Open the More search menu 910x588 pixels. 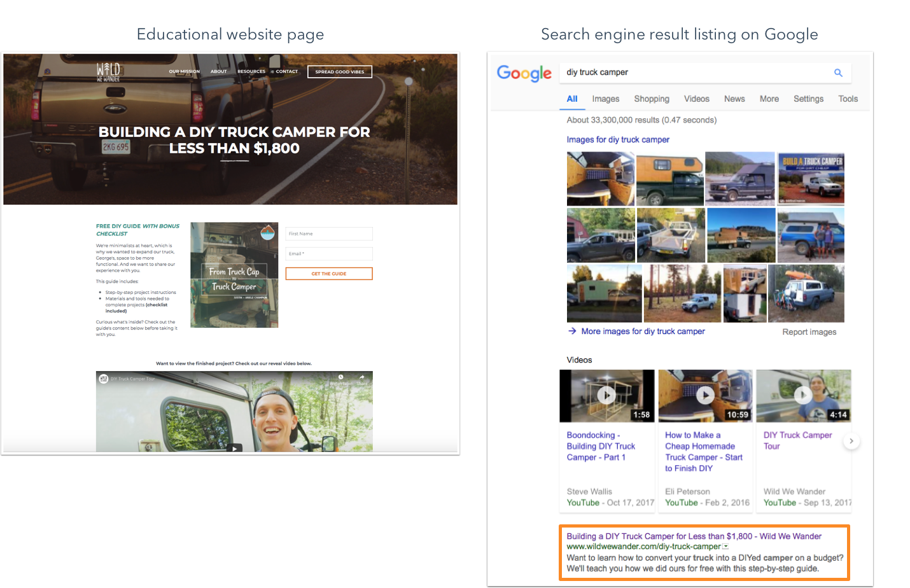coord(769,99)
